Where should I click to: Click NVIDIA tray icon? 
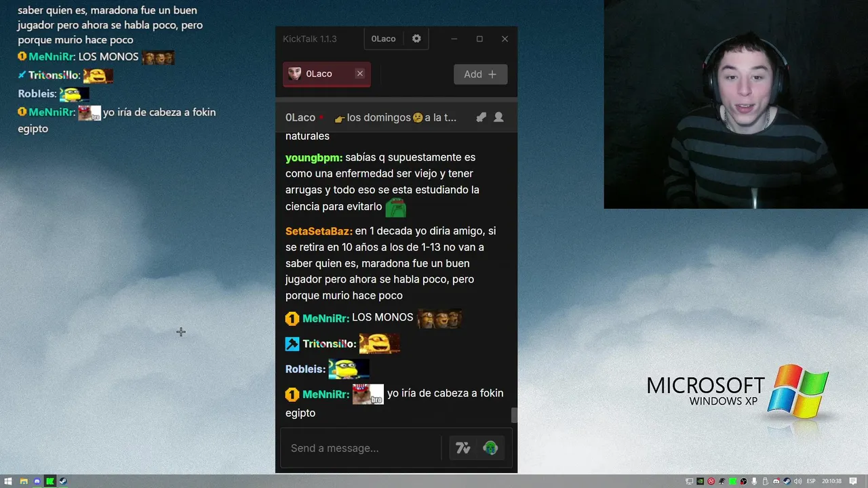click(x=701, y=481)
